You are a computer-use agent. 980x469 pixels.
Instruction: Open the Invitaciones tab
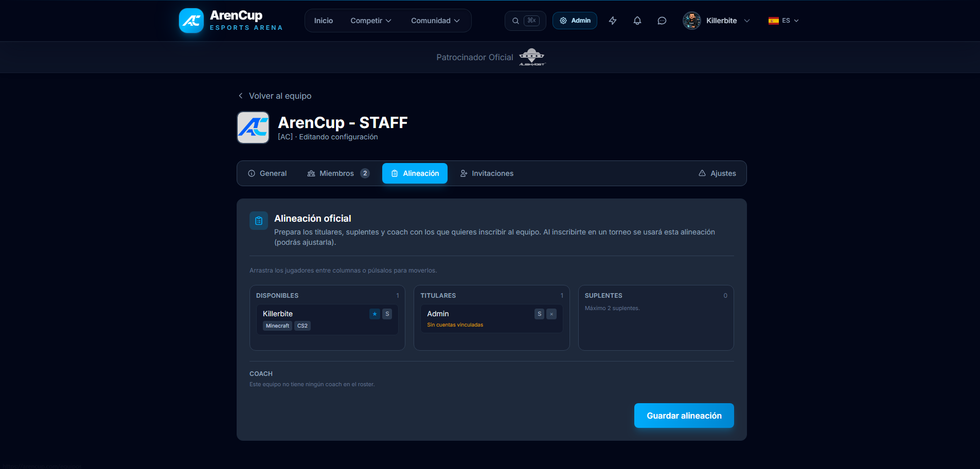coord(487,173)
